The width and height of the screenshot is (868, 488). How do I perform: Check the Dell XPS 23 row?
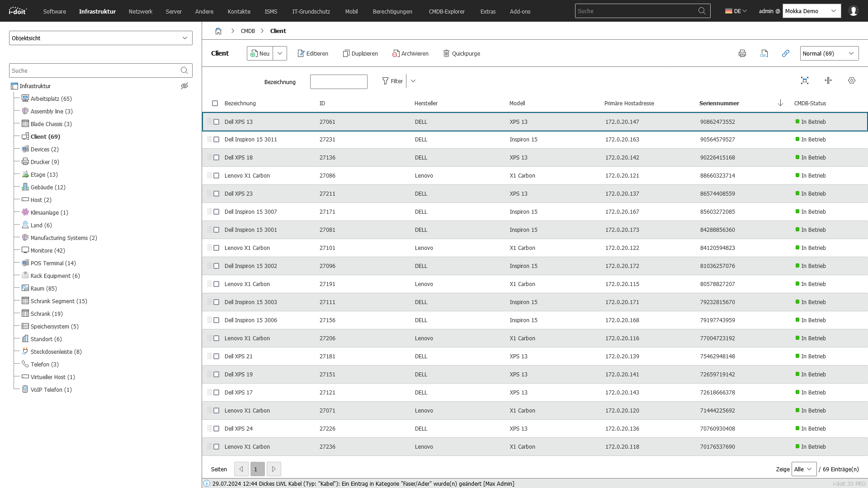tap(216, 194)
